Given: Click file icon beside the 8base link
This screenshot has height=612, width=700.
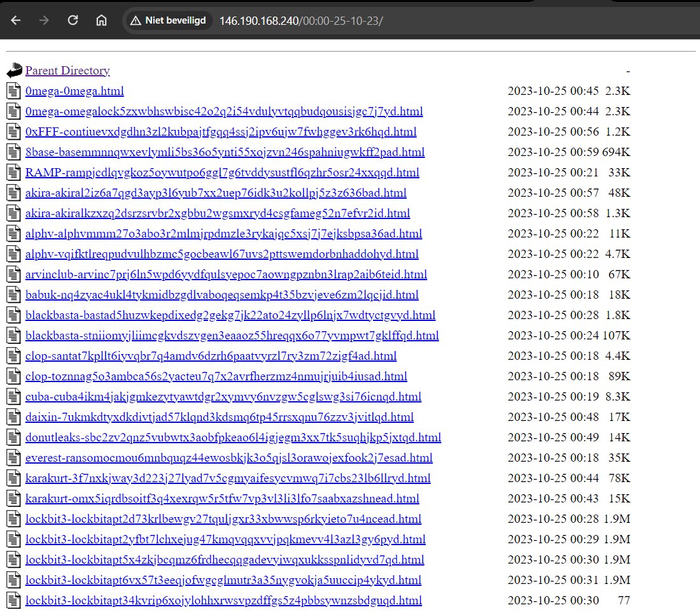Looking at the screenshot, I should [x=14, y=152].
